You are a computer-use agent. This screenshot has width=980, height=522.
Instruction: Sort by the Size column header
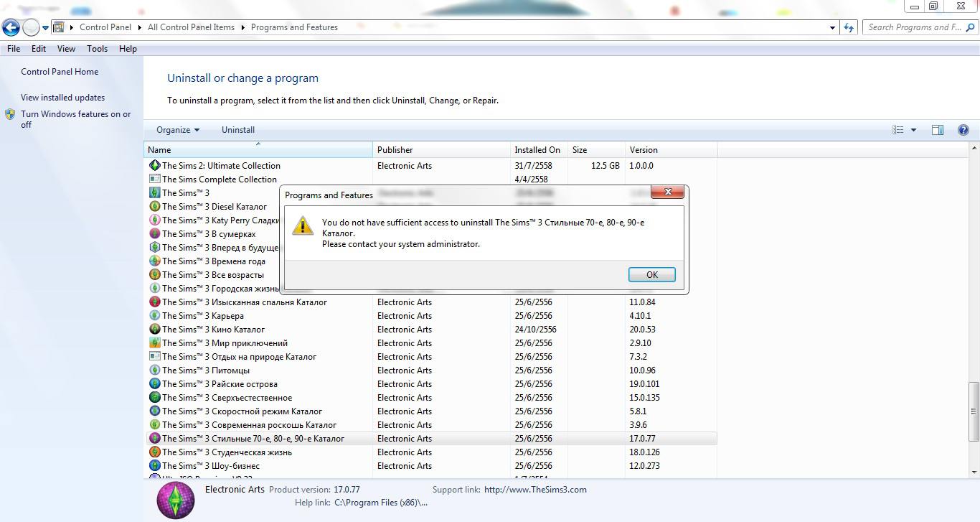point(596,150)
